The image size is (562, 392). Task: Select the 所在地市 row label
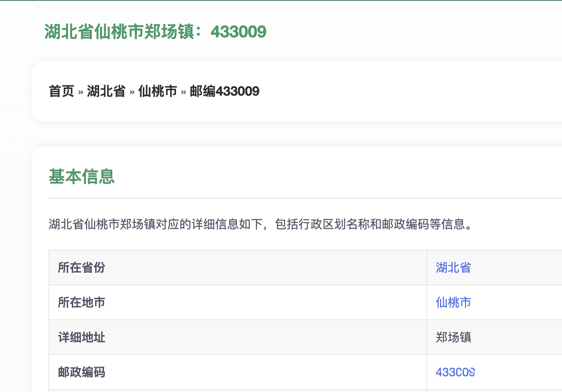(82, 302)
